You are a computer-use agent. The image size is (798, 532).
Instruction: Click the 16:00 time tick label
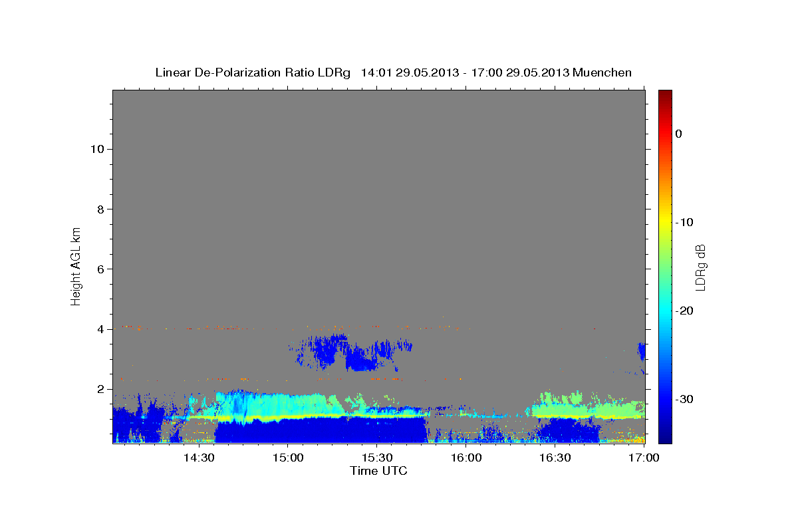click(465, 458)
